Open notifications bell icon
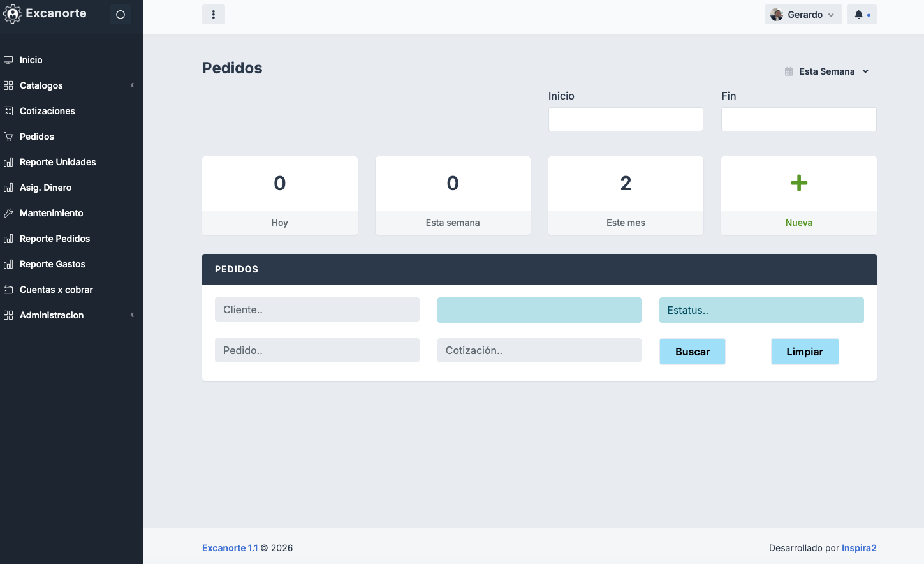The width and height of the screenshot is (924, 564). click(x=858, y=15)
